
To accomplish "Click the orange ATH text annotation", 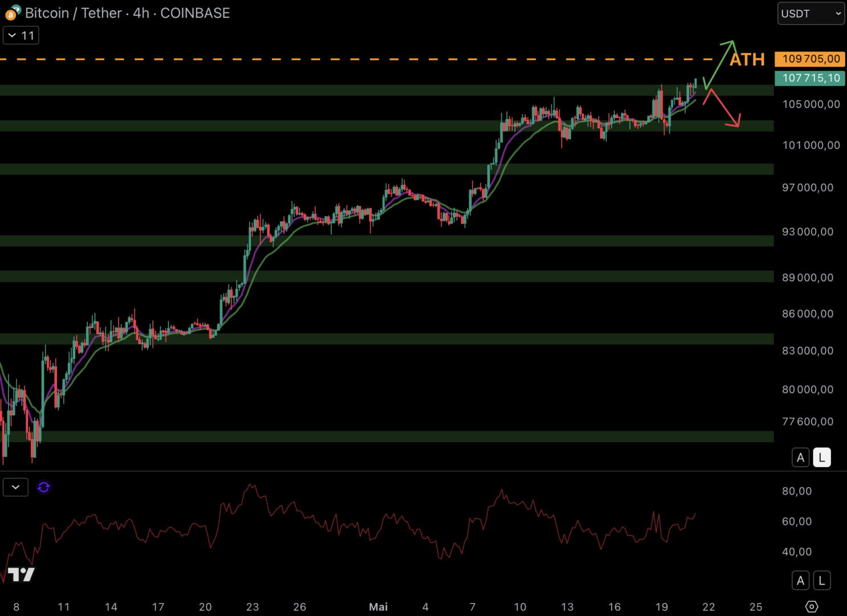I will pos(747,59).
